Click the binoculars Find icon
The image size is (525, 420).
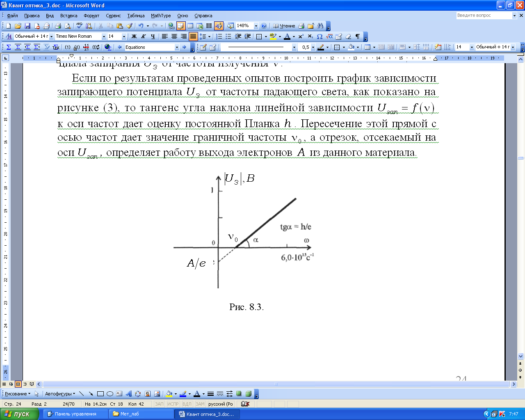tap(320, 26)
